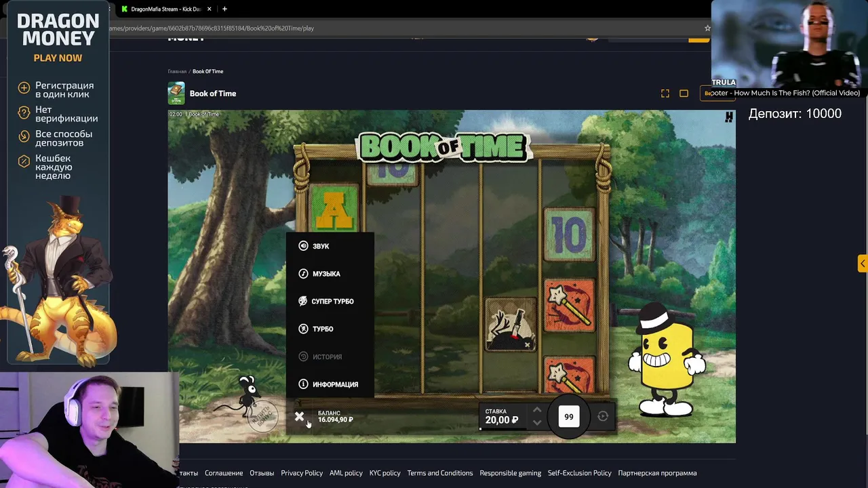Open the Отзывы footer link
This screenshot has width=868, height=488.
[x=262, y=473]
